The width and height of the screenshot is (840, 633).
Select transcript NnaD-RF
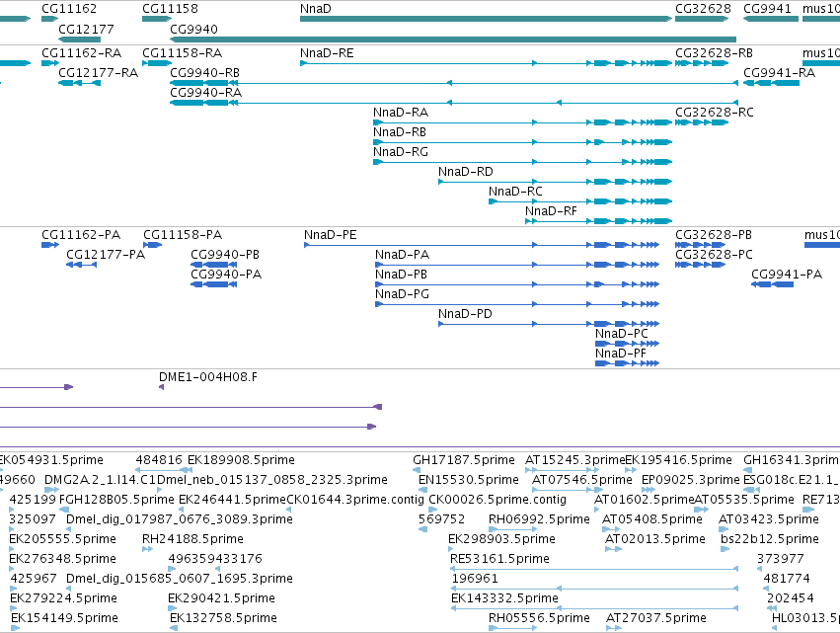(x=598, y=221)
